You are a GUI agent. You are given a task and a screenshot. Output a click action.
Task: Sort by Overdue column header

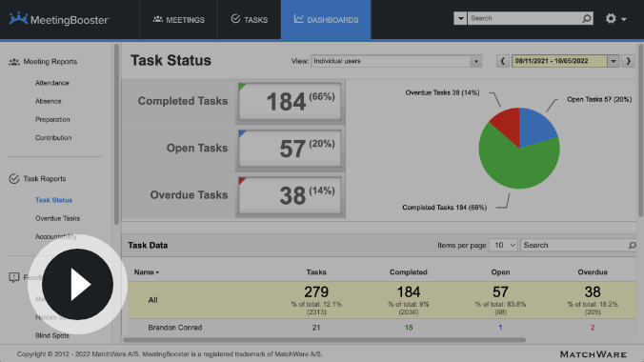coord(593,272)
